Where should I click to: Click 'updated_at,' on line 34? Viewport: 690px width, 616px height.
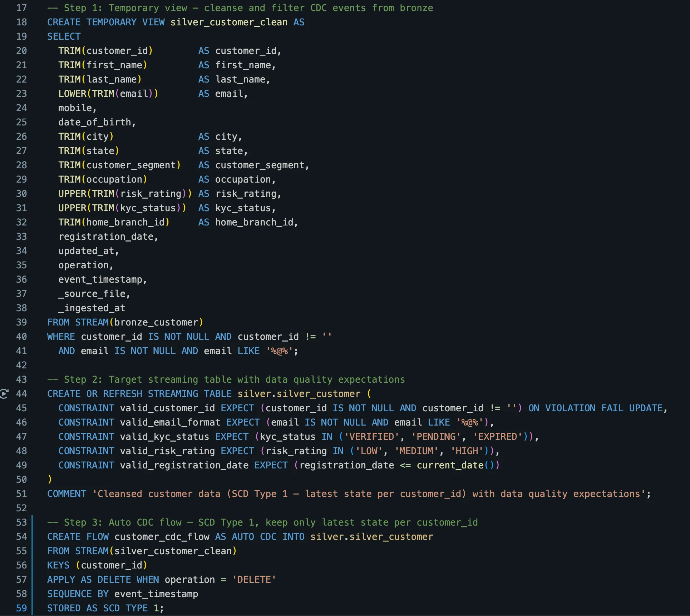coord(89,251)
